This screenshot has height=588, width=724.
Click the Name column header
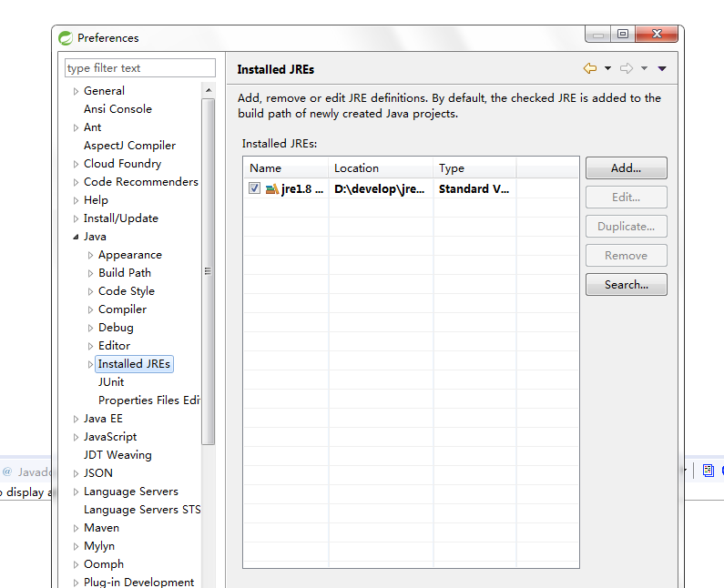click(286, 168)
